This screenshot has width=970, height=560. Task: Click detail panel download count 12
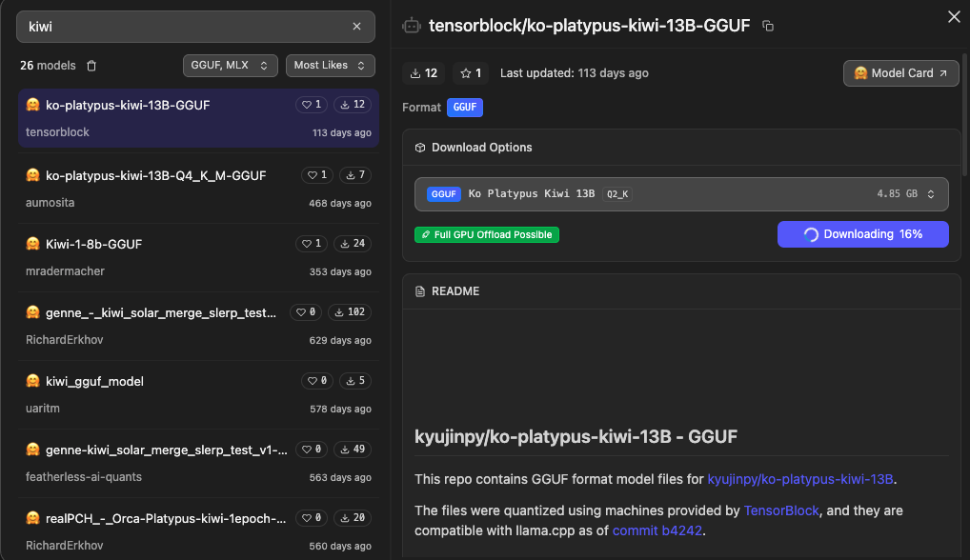click(x=424, y=73)
